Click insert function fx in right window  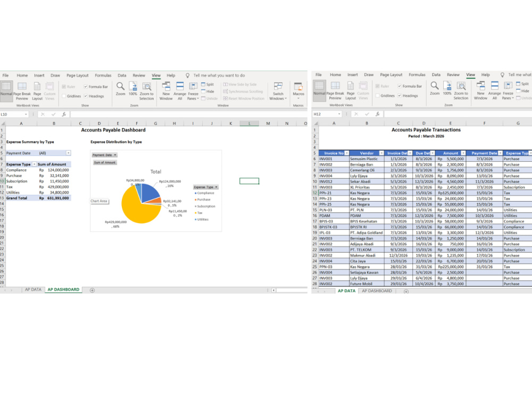coord(378,114)
